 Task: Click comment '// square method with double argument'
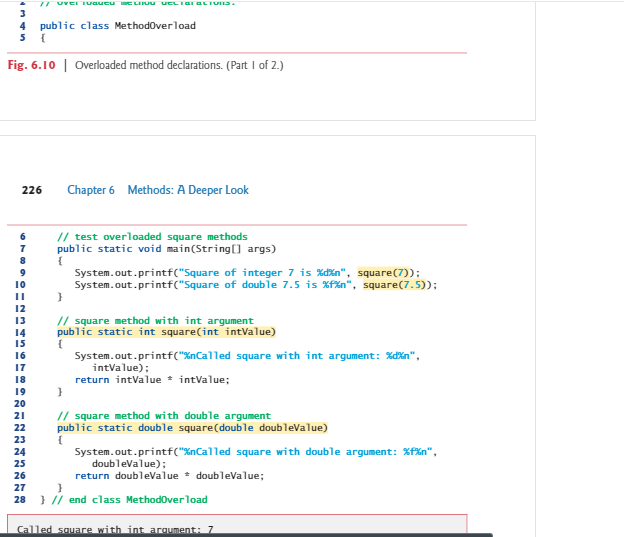(x=164, y=416)
